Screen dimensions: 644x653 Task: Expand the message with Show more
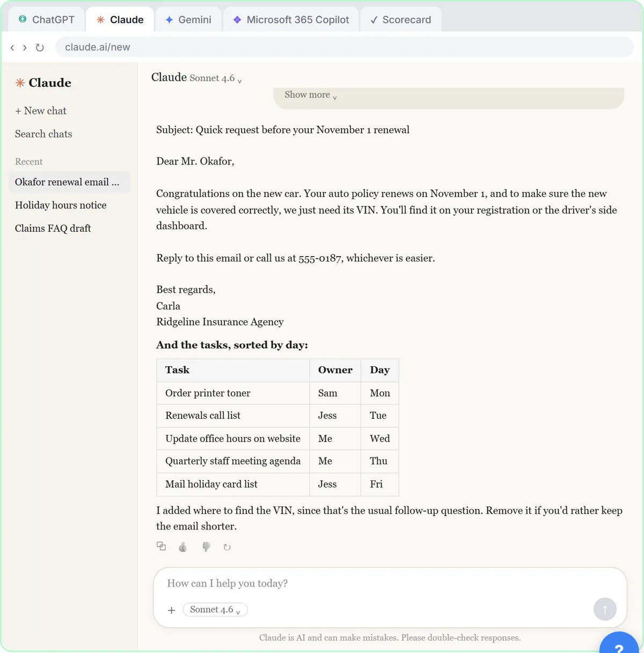pyautogui.click(x=311, y=95)
